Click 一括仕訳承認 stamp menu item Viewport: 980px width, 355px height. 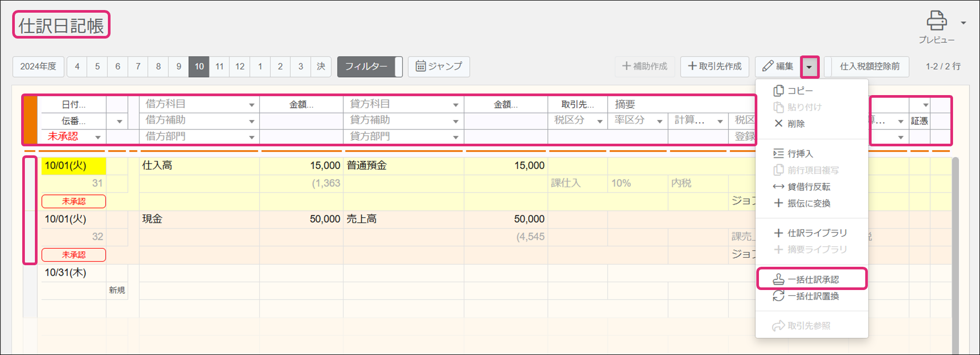click(x=812, y=279)
